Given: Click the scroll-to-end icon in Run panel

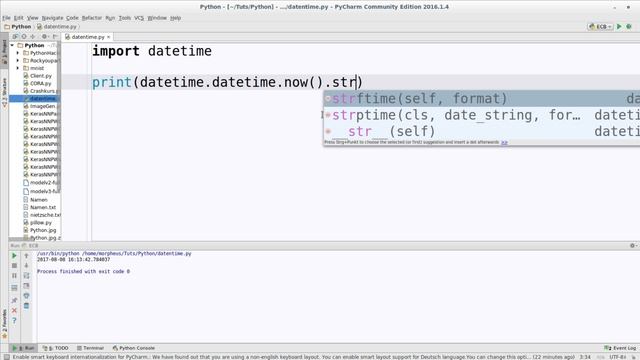Looking at the screenshot, I should [27, 286].
